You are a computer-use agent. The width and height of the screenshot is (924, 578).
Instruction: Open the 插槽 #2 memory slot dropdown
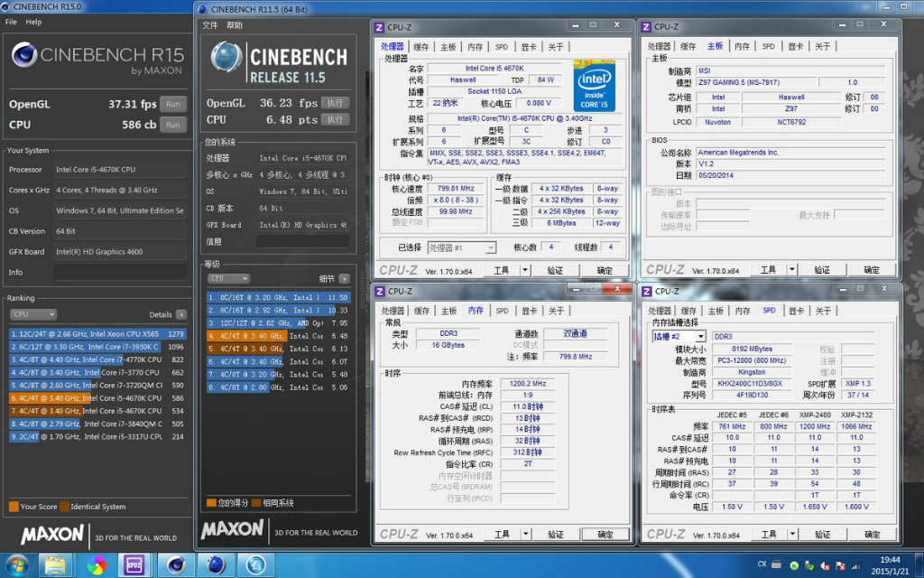tap(679, 336)
